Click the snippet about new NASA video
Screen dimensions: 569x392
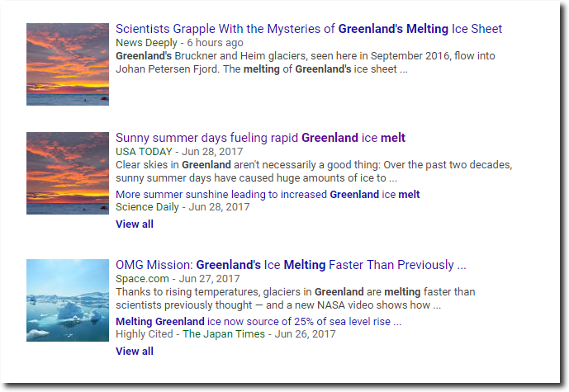(x=296, y=299)
